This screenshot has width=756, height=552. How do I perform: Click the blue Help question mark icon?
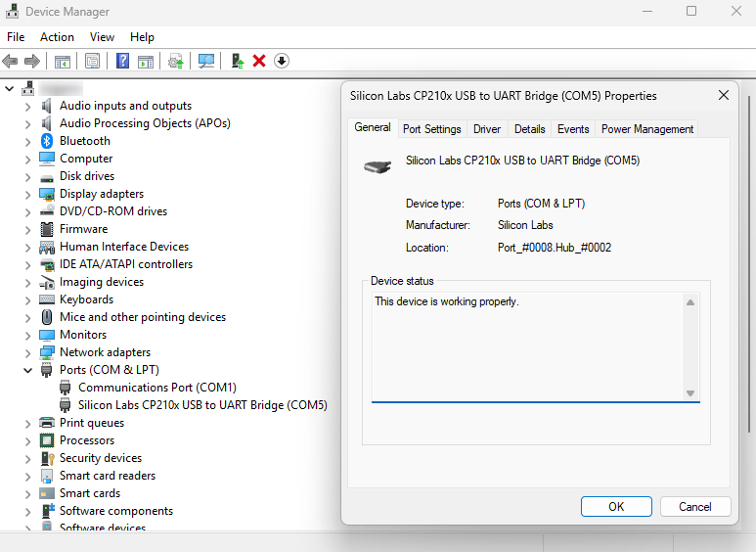tap(123, 62)
